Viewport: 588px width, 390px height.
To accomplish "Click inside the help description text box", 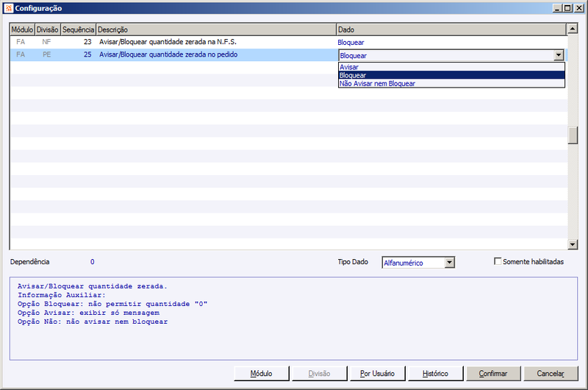I will pos(293,319).
